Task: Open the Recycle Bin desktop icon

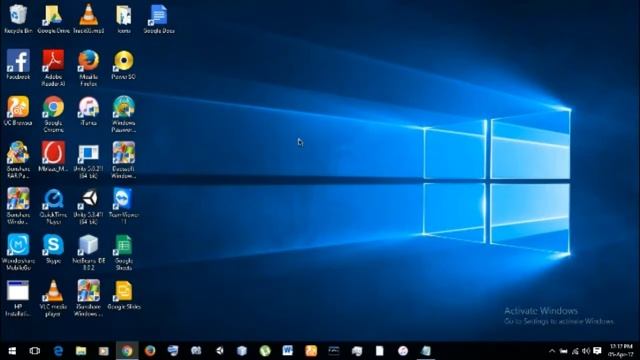Action: (x=18, y=19)
